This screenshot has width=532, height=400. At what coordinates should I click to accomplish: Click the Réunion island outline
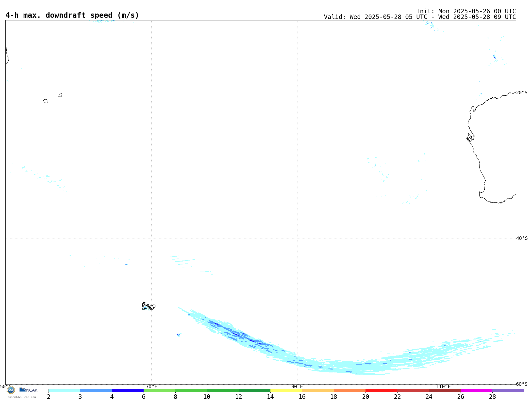(46, 101)
